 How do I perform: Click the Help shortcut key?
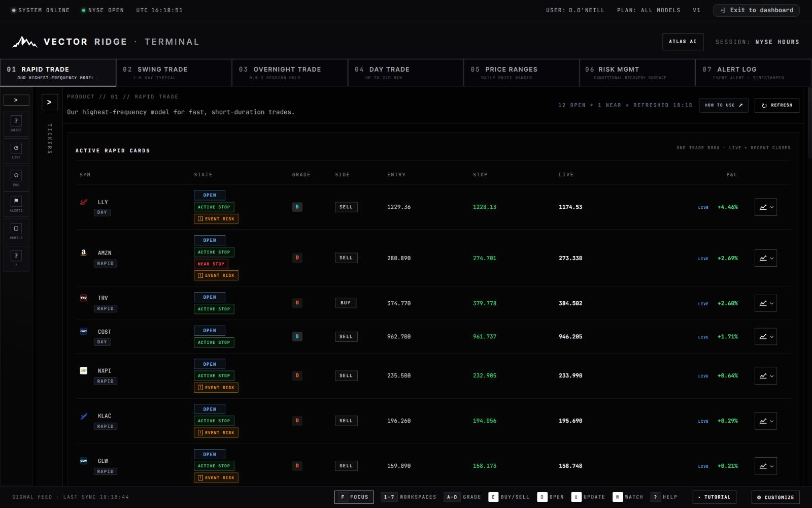pyautogui.click(x=664, y=497)
